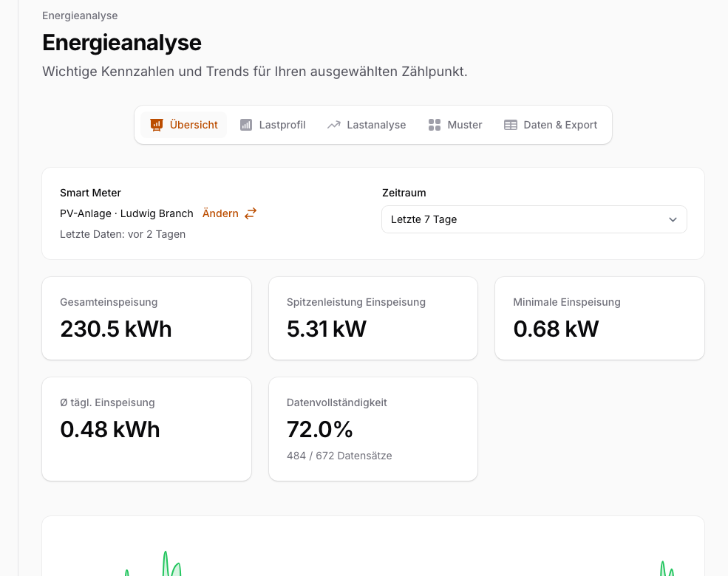Screen dimensions: 728x576
Task: Select the Gesamteinspeisung card
Action: (146, 318)
